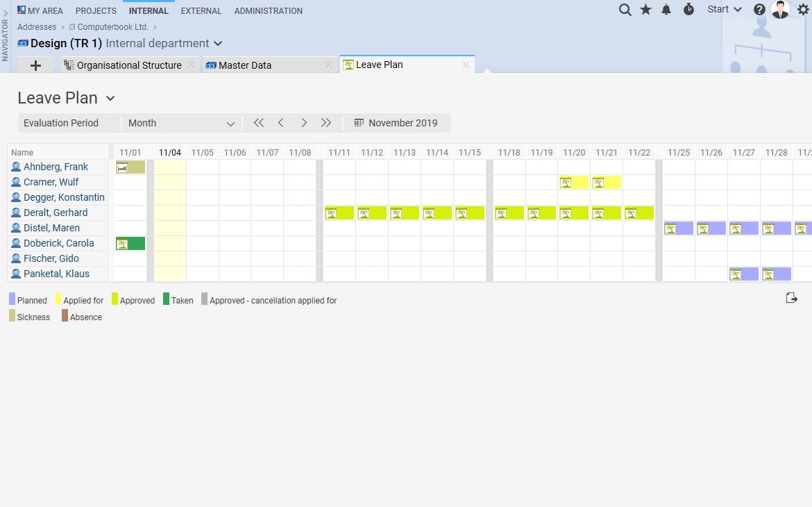Open the PROJECTS menu

point(96,11)
